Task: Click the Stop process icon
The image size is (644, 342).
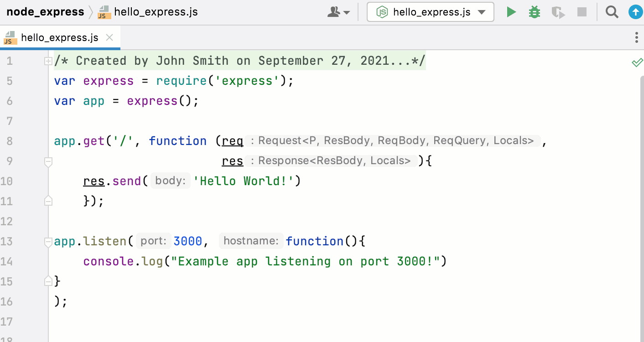Action: point(582,12)
